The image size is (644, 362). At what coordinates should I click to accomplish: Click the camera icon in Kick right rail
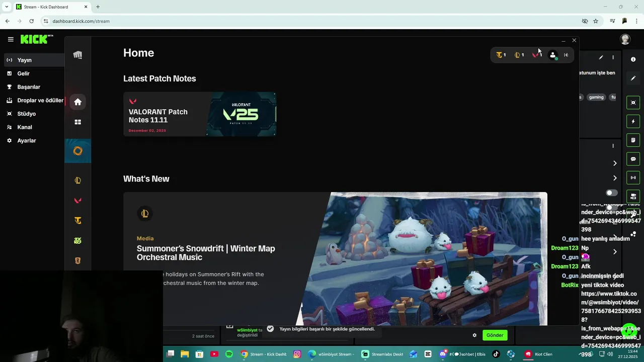633,196
